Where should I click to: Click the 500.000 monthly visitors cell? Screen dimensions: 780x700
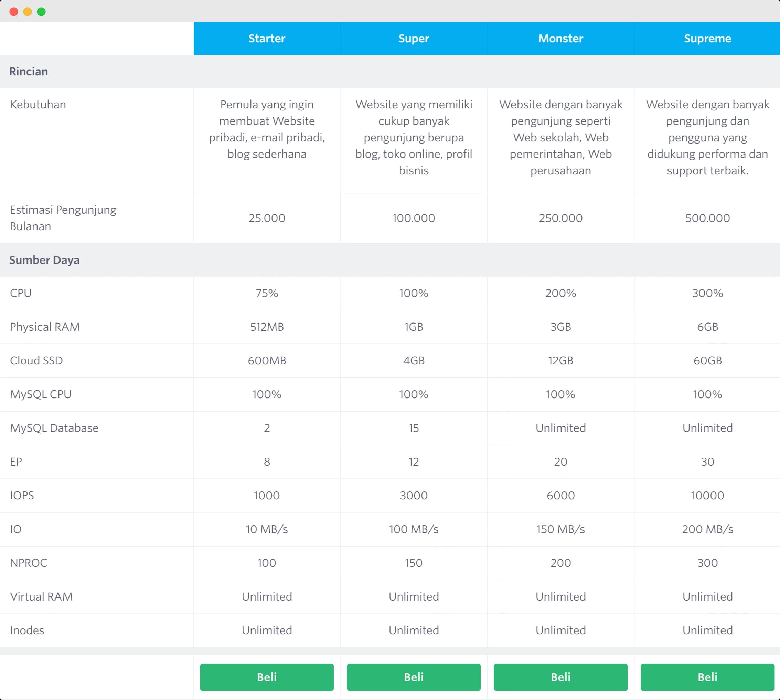[x=708, y=218]
